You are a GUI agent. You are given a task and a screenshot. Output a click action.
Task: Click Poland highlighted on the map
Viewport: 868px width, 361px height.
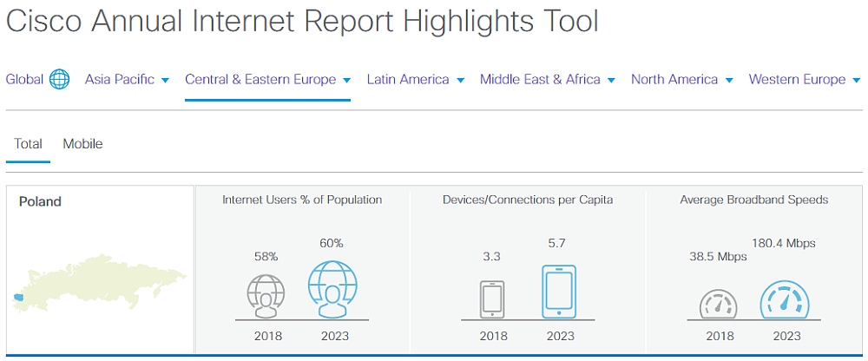[19, 298]
